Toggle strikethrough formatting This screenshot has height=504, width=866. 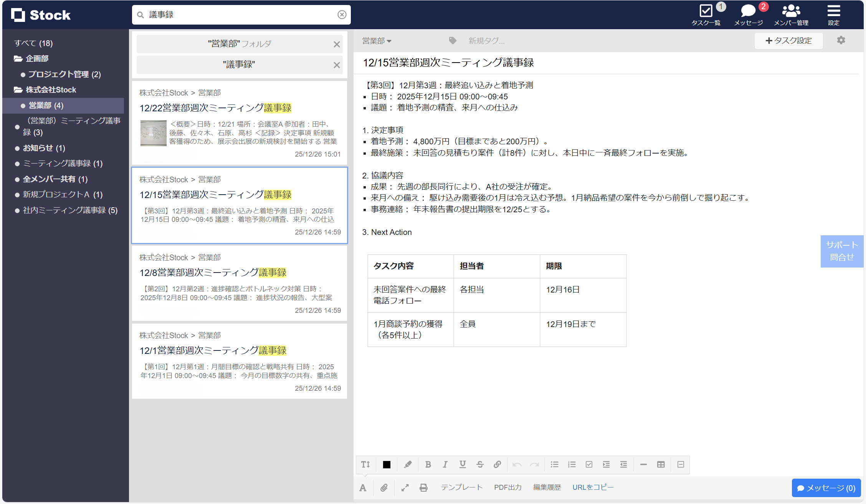pos(480,464)
